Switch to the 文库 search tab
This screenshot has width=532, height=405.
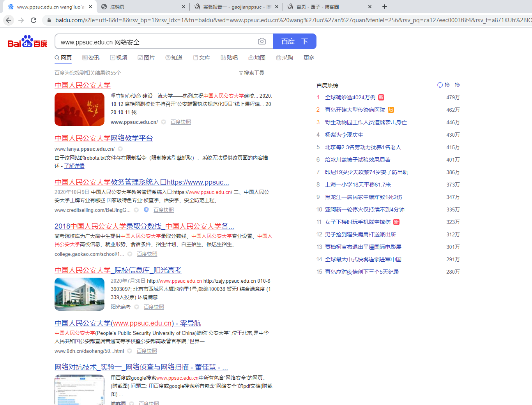201,58
